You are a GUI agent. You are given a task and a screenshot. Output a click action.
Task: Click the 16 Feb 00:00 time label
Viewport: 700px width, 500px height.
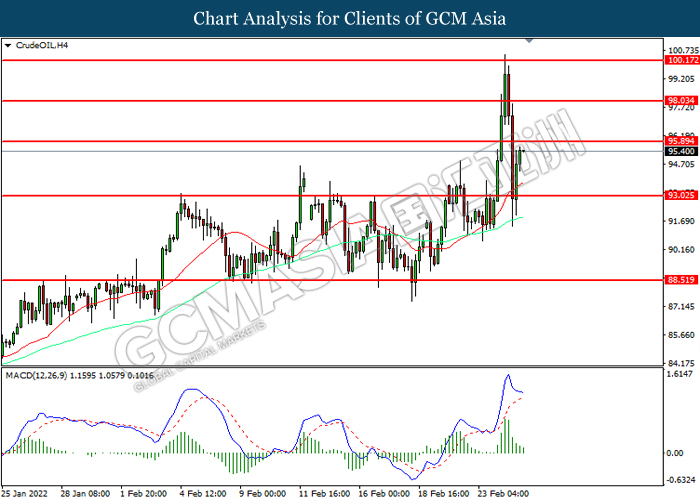tap(384, 493)
